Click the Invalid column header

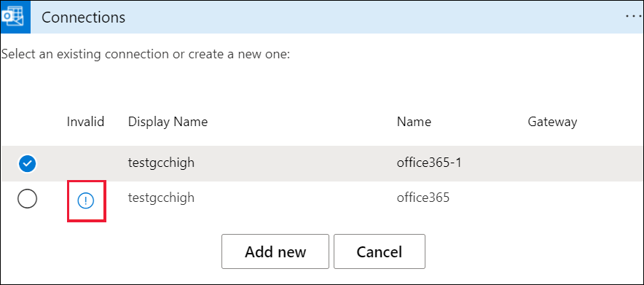pos(85,122)
